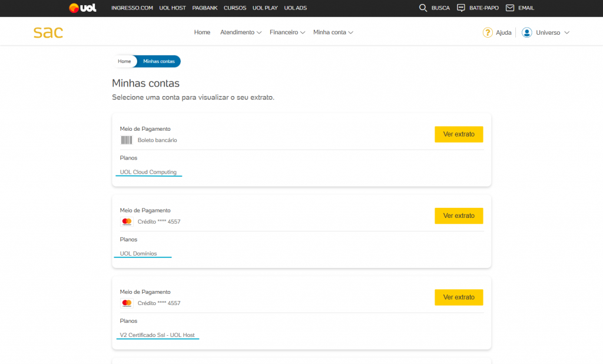603x364 pixels.
Task: Click the SAC logo
Action: coord(48,32)
